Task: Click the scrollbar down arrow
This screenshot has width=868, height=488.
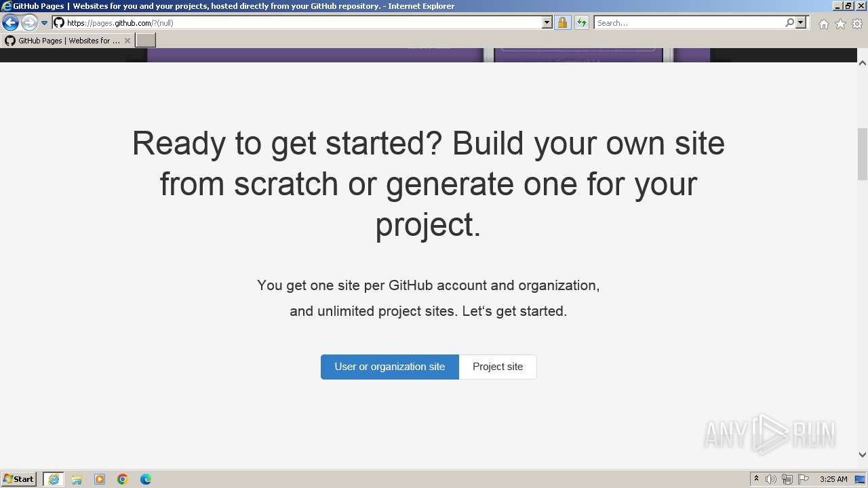Action: point(863,455)
